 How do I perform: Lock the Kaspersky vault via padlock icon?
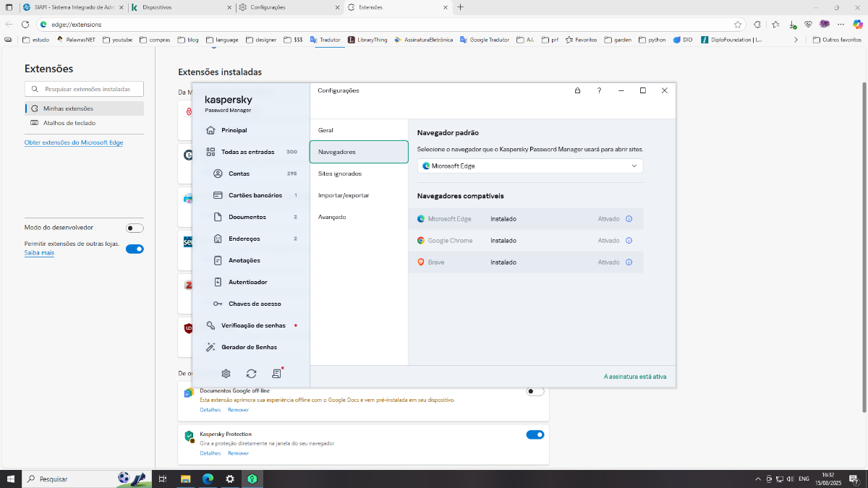tap(577, 90)
